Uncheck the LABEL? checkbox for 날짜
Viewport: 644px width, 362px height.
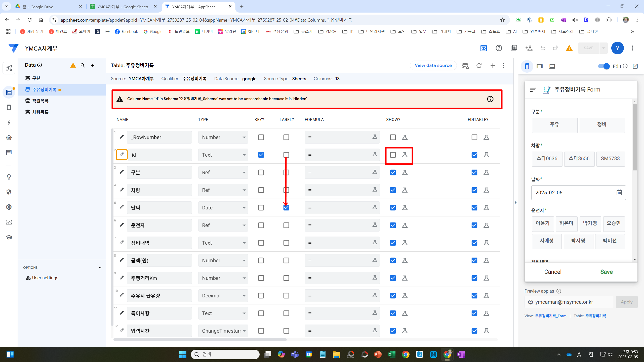point(286,208)
